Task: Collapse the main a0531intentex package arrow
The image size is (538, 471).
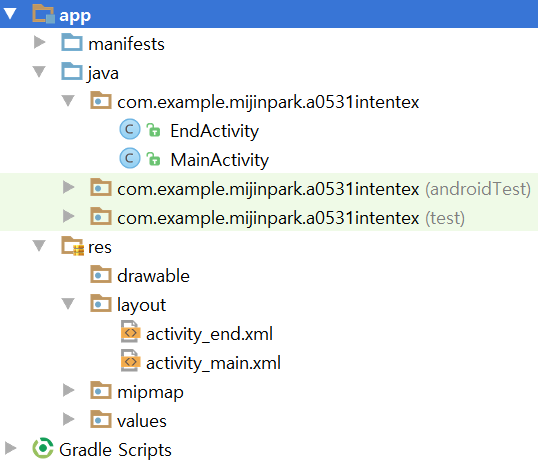Action: coord(68,101)
